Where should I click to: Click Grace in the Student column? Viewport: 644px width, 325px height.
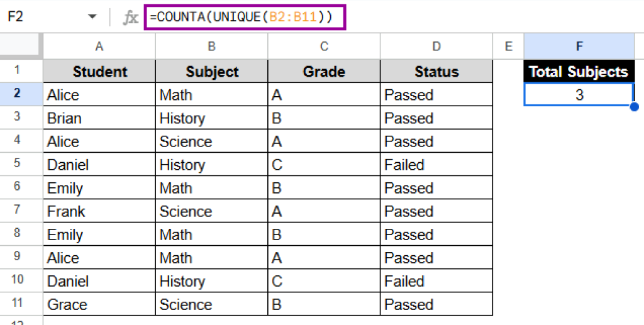pos(99,304)
